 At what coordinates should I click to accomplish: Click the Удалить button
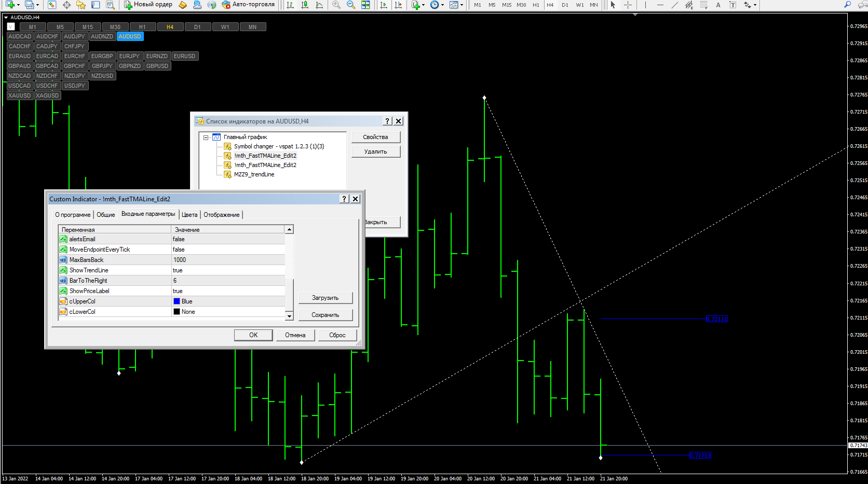(x=375, y=151)
